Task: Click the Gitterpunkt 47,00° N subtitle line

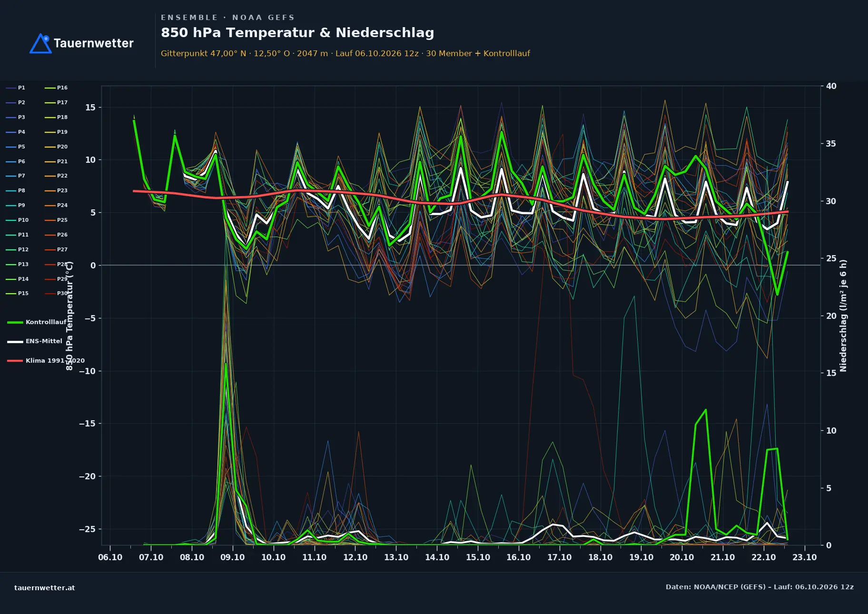Action: (345, 53)
